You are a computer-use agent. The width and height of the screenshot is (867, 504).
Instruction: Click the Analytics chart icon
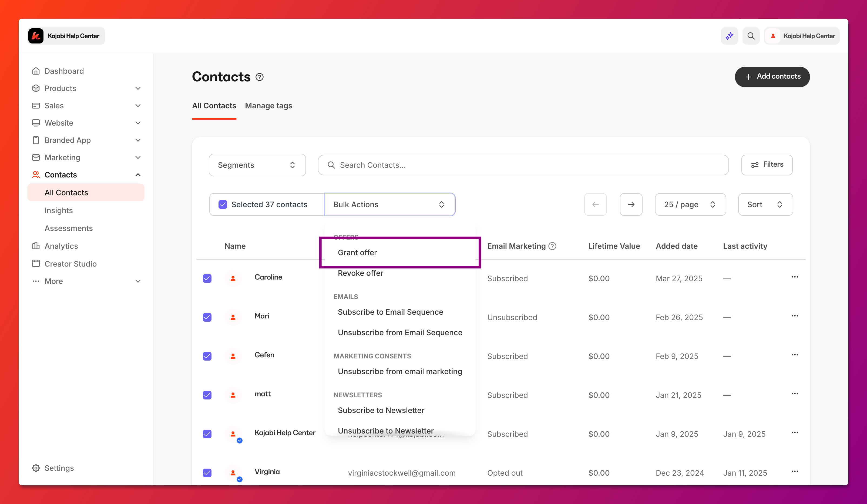point(36,246)
